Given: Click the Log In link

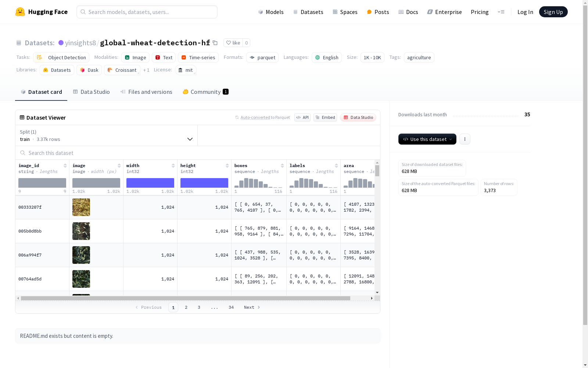Looking at the screenshot, I should (525, 12).
